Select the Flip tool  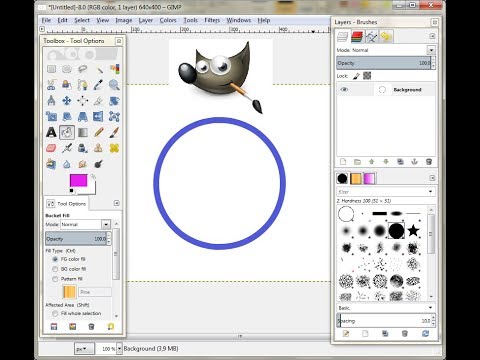click(x=99, y=116)
